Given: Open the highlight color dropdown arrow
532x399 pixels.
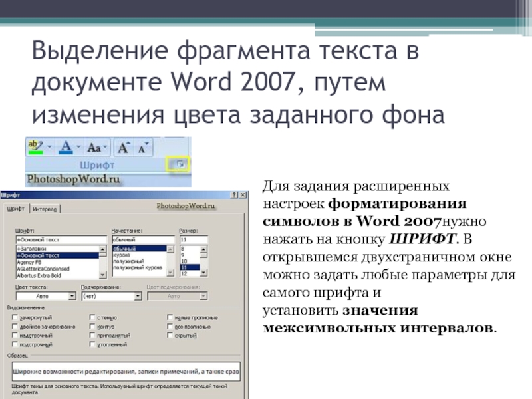Looking at the screenshot, I should tap(49, 147).
